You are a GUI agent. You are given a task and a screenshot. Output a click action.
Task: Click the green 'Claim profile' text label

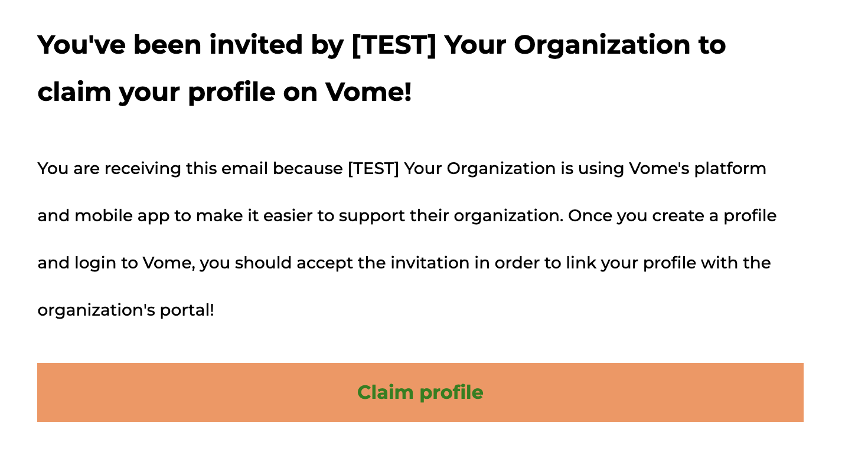pos(420,392)
